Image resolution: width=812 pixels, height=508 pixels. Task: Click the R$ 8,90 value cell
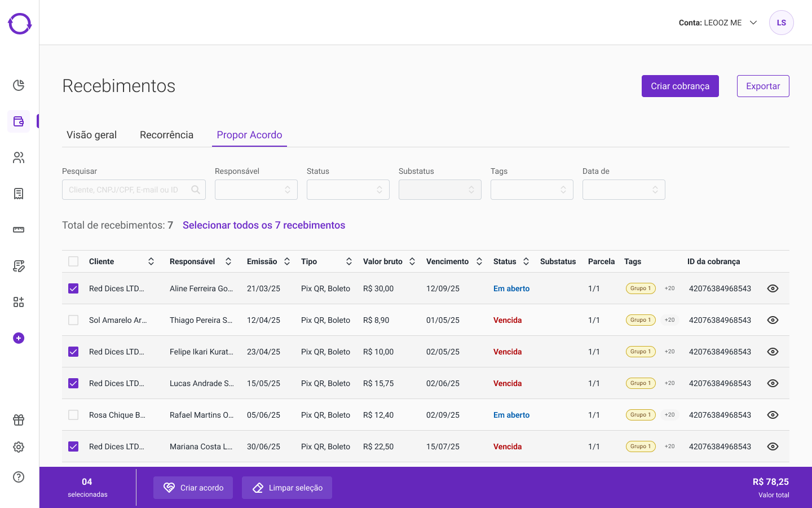coord(376,320)
